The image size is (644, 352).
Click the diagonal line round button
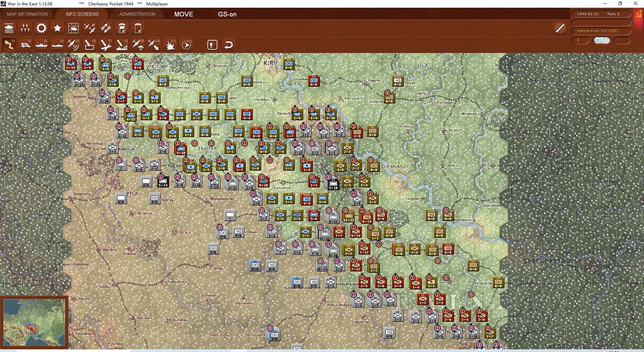[560, 28]
